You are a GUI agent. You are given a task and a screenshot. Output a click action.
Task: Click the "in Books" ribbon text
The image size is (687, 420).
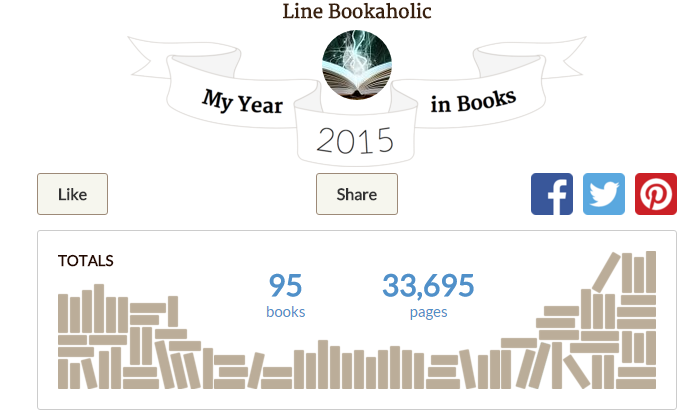(473, 101)
